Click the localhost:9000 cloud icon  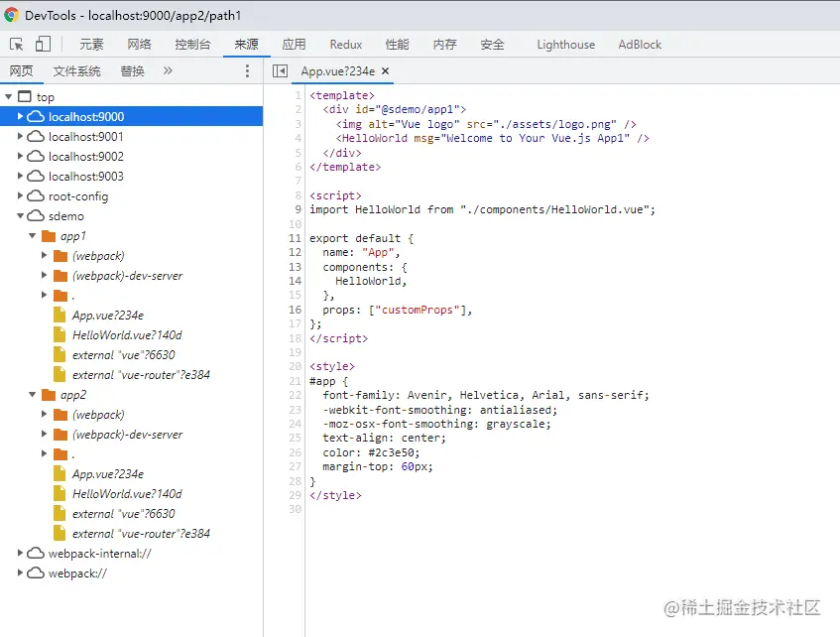coord(36,116)
